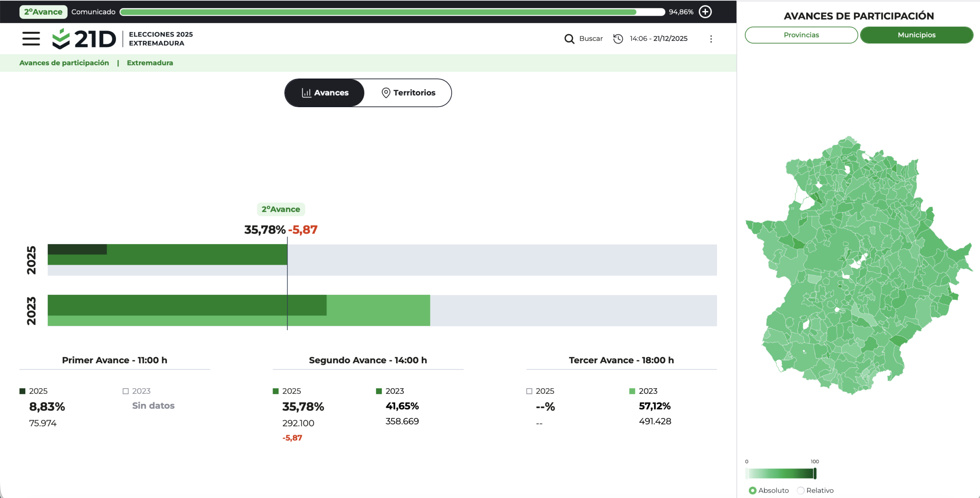Open the hamburger navigation menu
The image size is (980, 498).
click(31, 39)
